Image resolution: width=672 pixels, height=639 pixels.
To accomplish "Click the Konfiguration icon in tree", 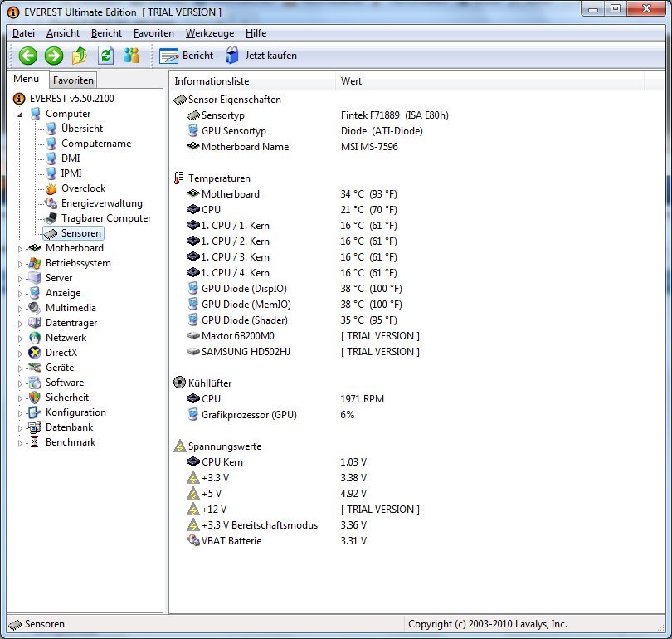I will click(x=34, y=412).
